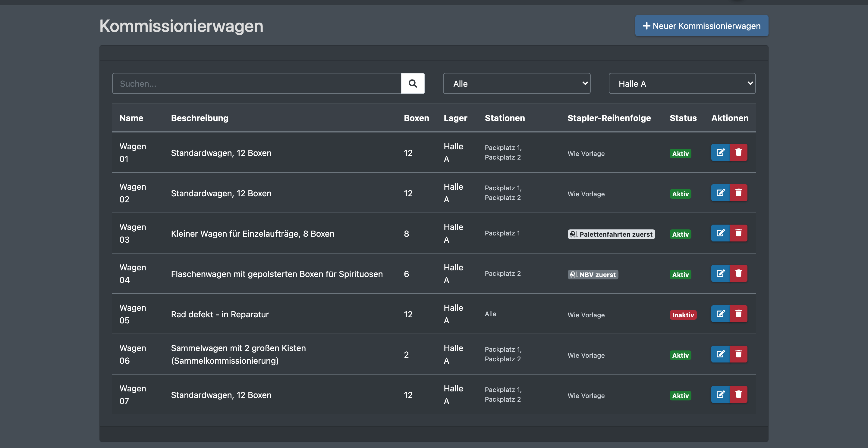Open the 'Alle' status filter dropdown
The image size is (868, 448).
517,83
